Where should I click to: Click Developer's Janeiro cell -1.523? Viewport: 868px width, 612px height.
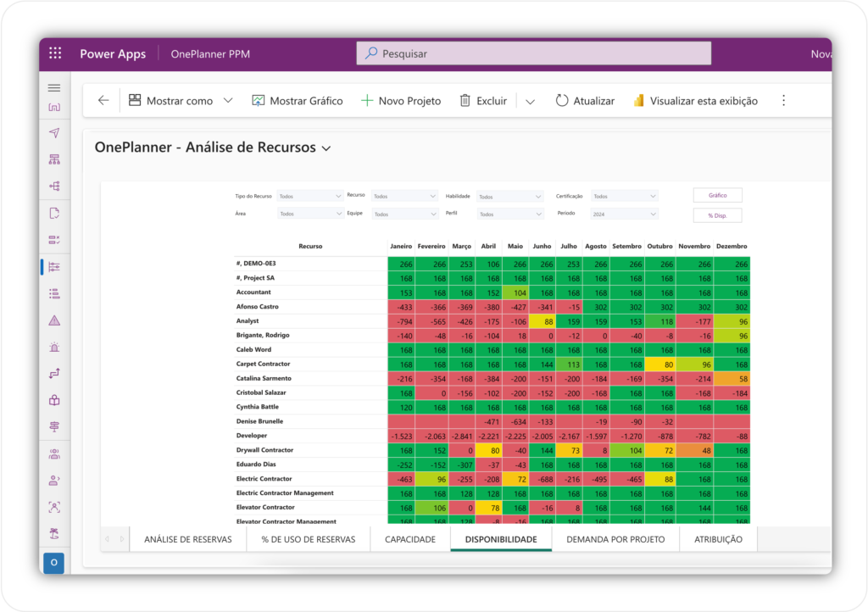click(401, 436)
